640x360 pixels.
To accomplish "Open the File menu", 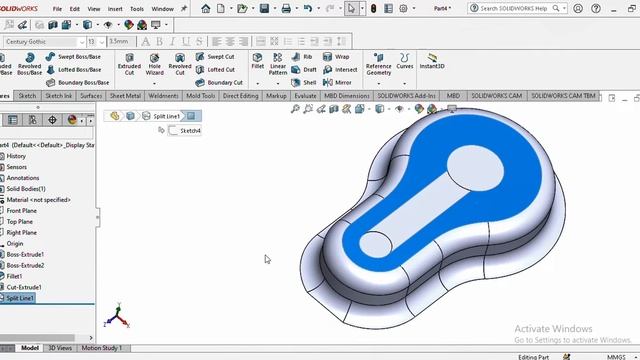I will click(57, 9).
